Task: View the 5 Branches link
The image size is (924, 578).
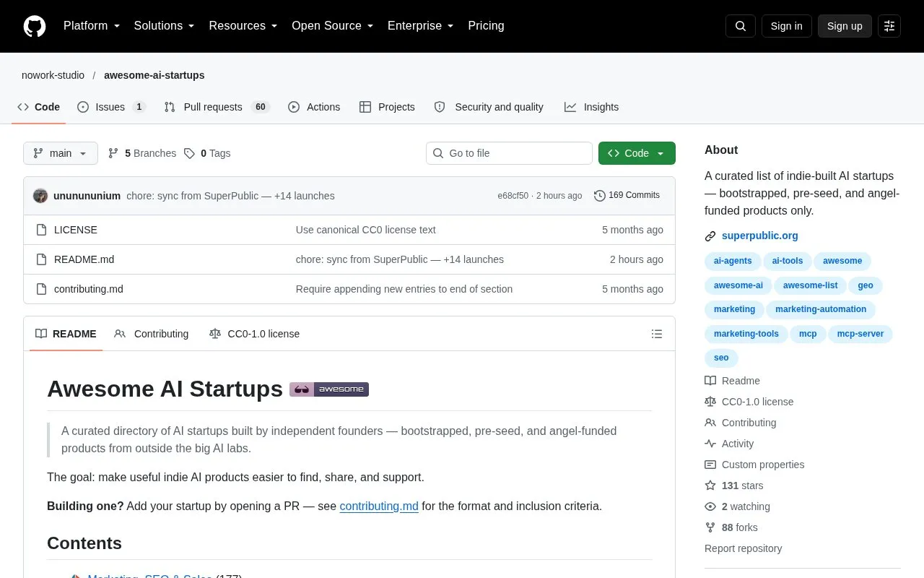Action: coord(142,153)
